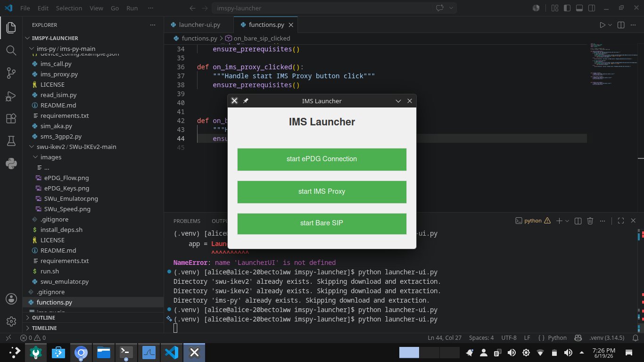
Task: Open the chat dropdown arrow in title bar
Action: (451, 8)
